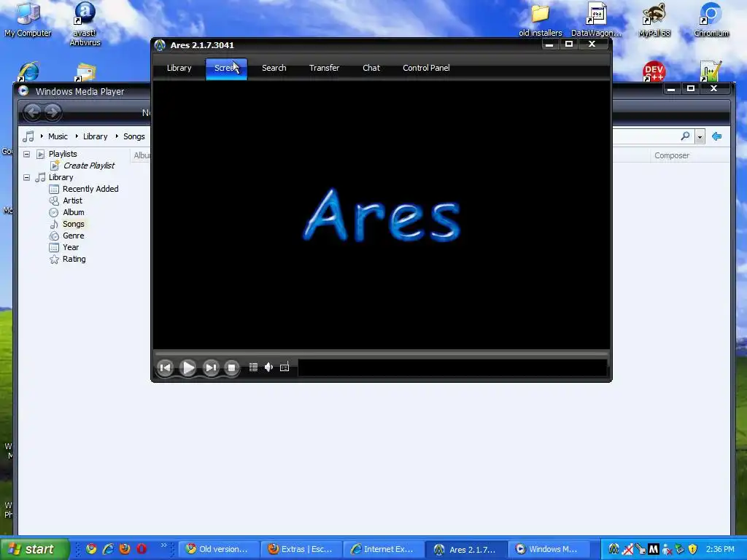Collapse the Library tree node

point(27,177)
